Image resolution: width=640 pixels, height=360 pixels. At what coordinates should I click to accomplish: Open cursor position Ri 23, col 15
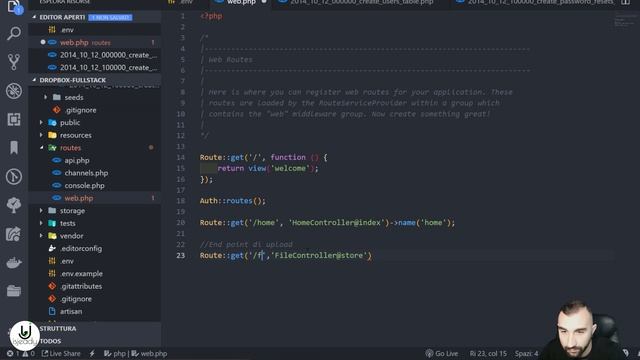click(488, 353)
